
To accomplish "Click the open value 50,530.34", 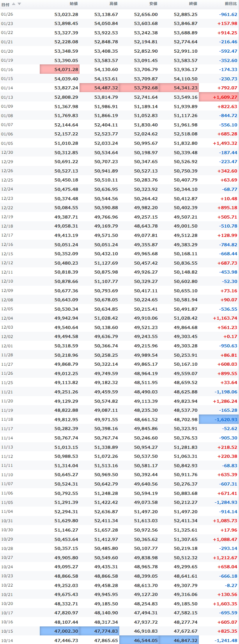I will [x=66, y=309].
